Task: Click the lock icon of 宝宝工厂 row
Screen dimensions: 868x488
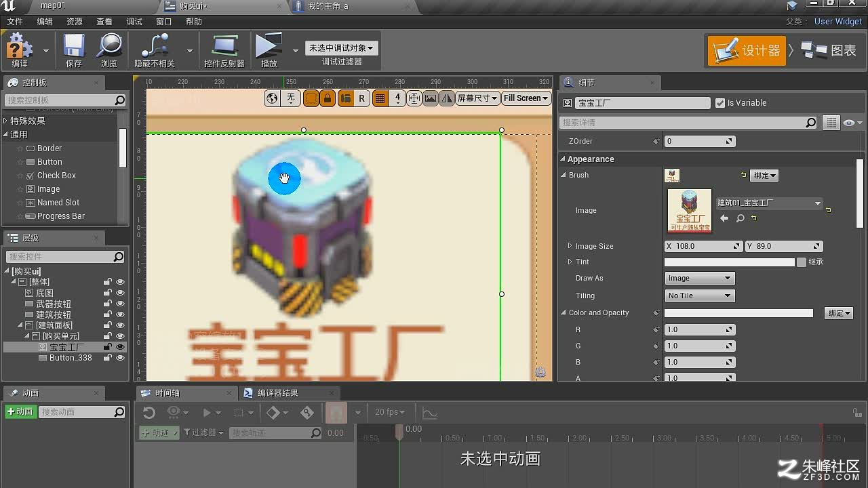Action: point(107,347)
